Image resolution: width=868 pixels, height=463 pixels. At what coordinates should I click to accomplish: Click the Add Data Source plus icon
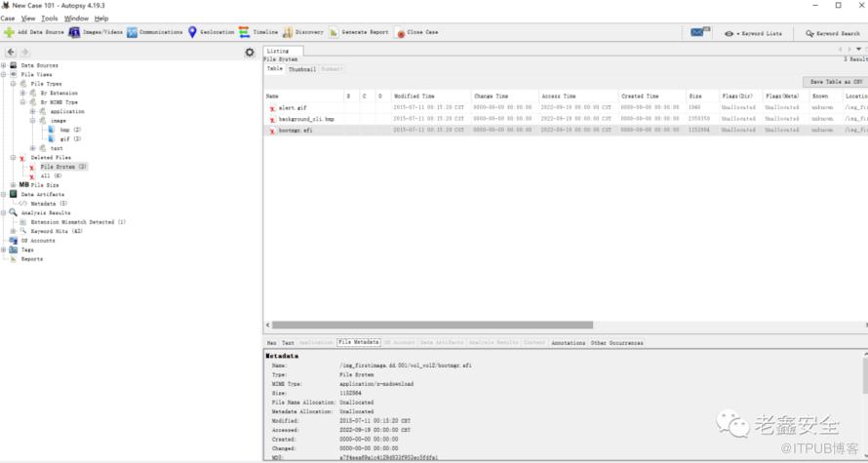tap(10, 32)
